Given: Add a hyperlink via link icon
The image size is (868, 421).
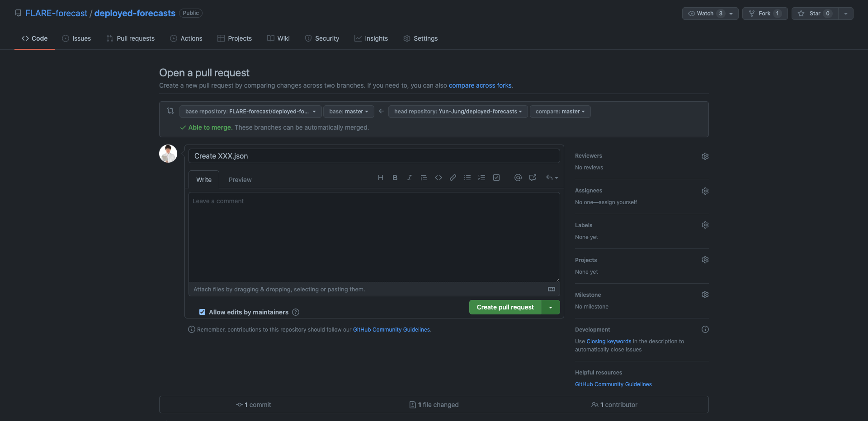Looking at the screenshot, I should (453, 178).
